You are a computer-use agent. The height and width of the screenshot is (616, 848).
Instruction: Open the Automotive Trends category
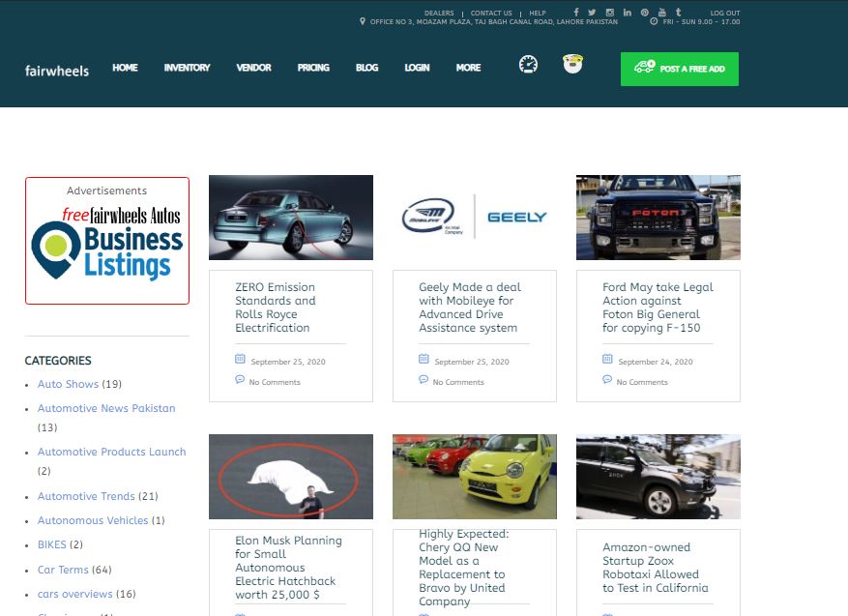86,496
